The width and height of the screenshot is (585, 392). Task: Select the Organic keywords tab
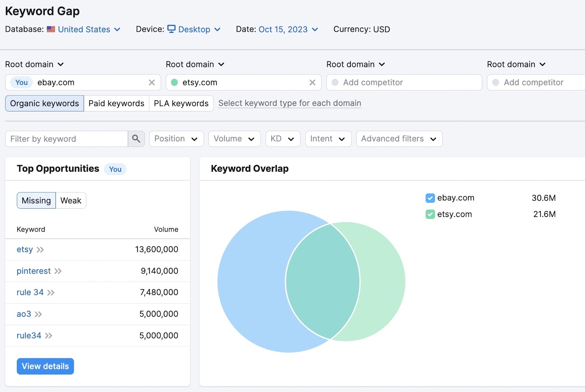click(45, 103)
